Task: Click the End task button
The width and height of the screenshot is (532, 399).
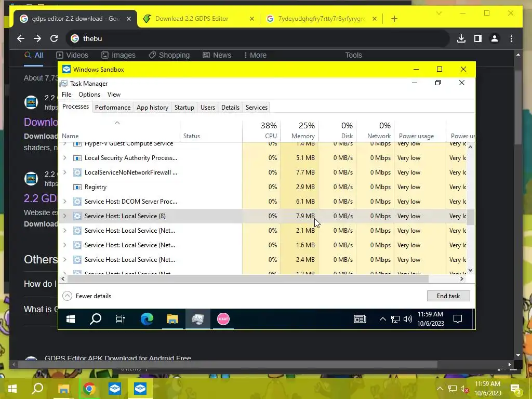Action: pos(448,296)
